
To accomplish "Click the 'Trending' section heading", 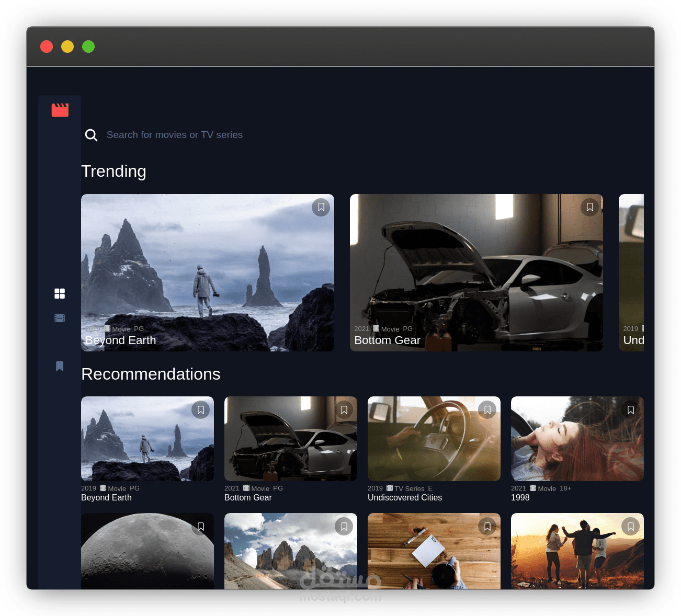I will pos(113,172).
